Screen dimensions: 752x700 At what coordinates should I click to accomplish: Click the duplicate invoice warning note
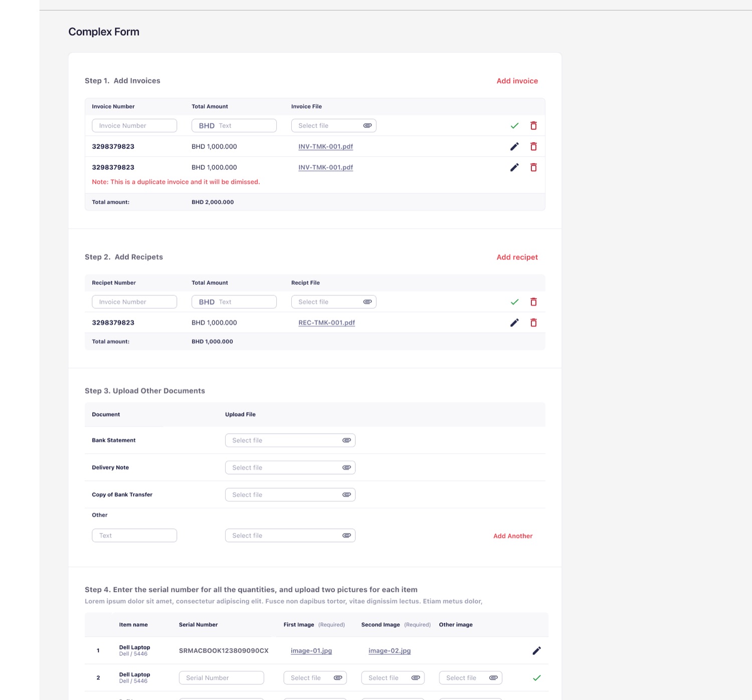click(x=176, y=182)
